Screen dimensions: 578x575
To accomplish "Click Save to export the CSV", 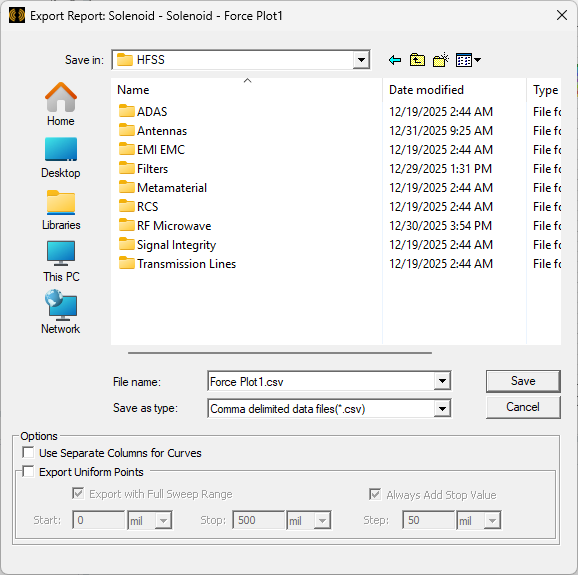I will [x=523, y=381].
